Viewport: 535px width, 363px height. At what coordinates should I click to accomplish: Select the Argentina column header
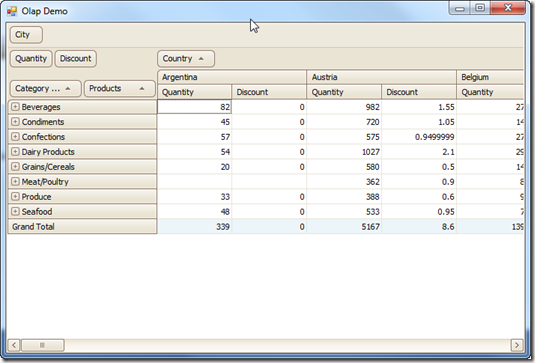click(232, 77)
